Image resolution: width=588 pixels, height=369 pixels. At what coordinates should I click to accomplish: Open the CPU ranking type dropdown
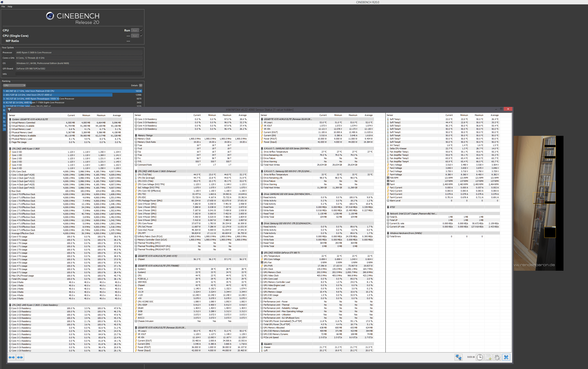click(14, 85)
